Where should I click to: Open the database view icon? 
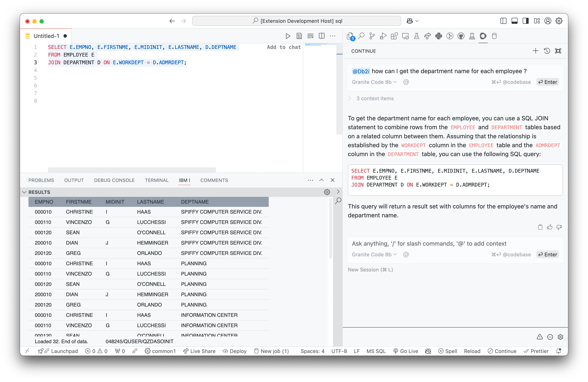pyautogui.click(x=494, y=36)
